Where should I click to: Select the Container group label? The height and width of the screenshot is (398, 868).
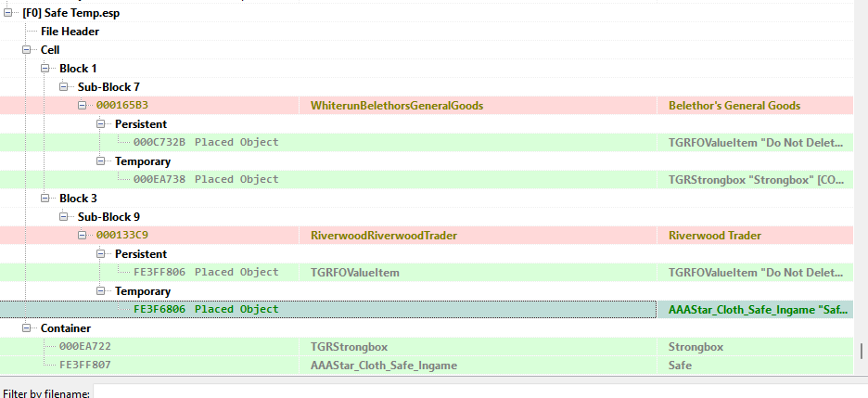coord(65,327)
